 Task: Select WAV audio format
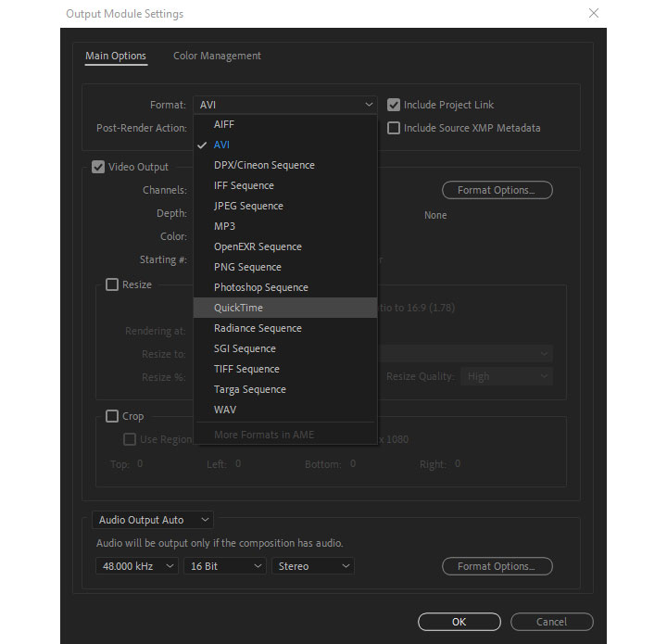225,410
